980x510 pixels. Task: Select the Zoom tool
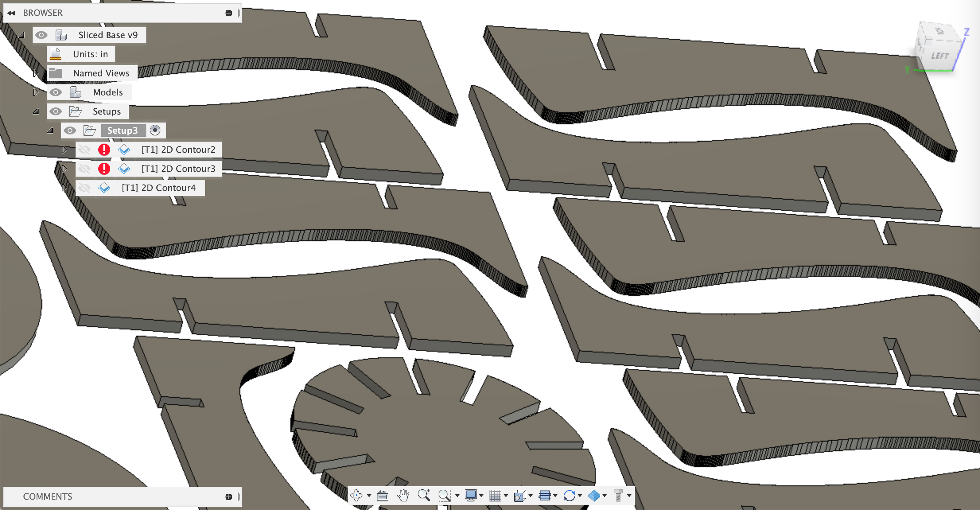[424, 496]
